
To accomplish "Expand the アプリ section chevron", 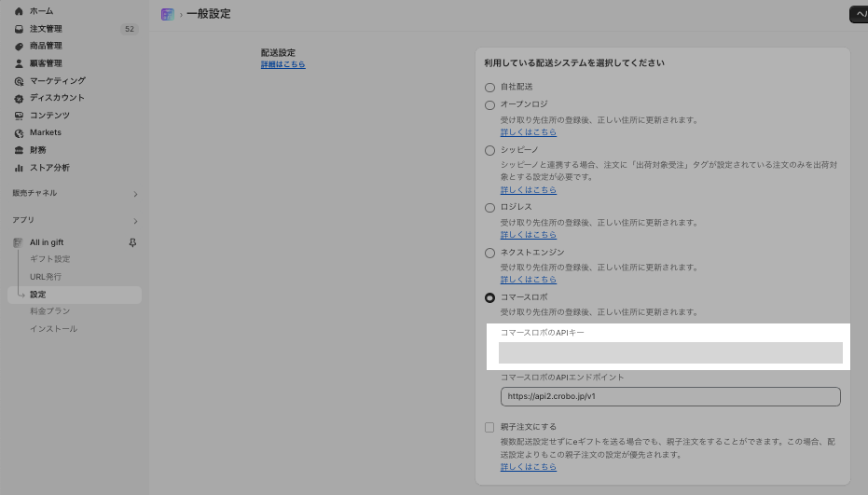I will pyautogui.click(x=135, y=221).
